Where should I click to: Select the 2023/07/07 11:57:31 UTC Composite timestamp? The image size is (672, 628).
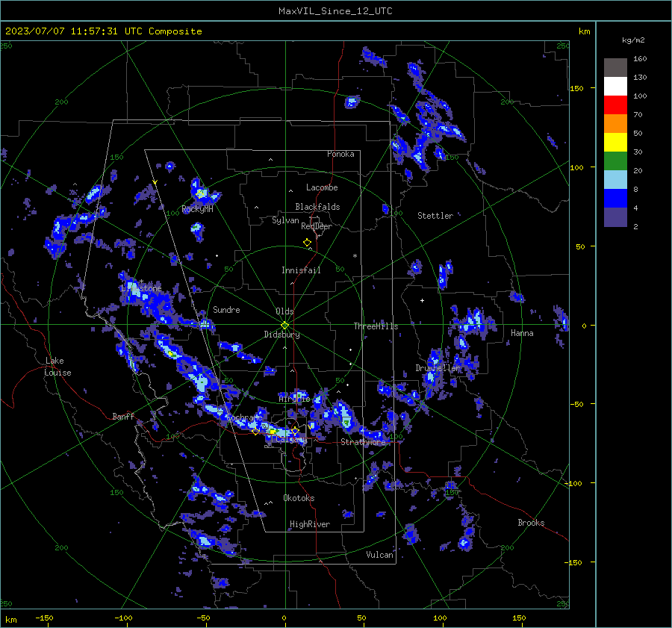104,31
